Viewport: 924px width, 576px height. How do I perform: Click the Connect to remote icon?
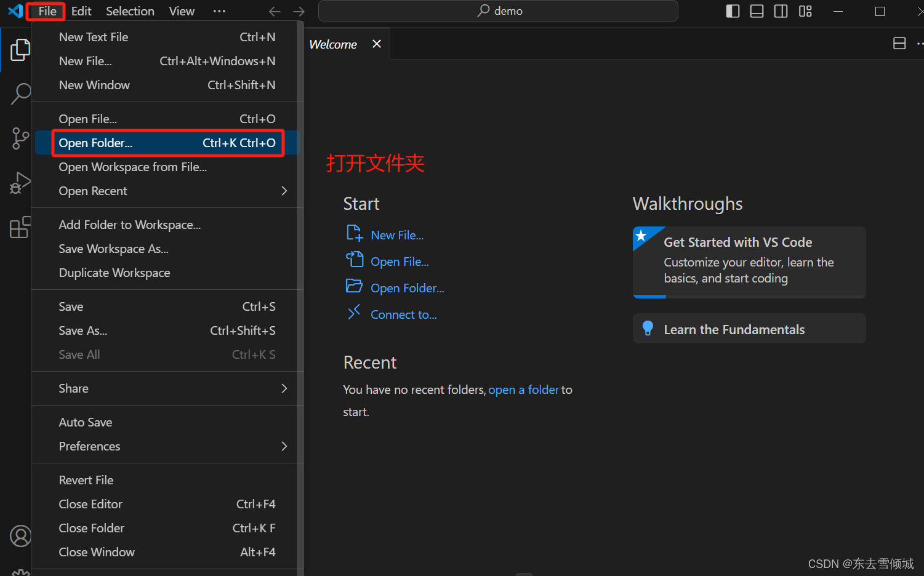click(x=354, y=313)
